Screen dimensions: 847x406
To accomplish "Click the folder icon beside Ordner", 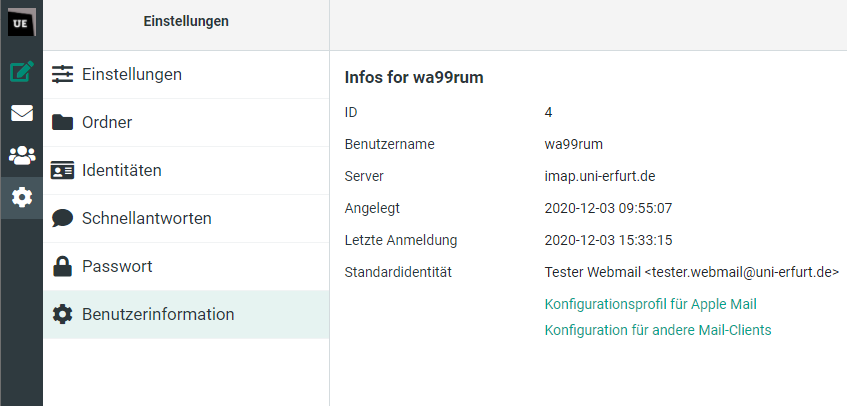I will (x=63, y=122).
